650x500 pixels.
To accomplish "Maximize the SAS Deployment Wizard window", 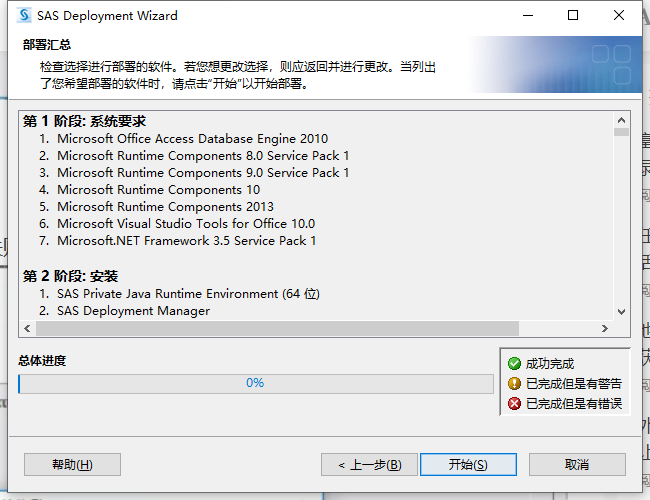I will pos(573,15).
